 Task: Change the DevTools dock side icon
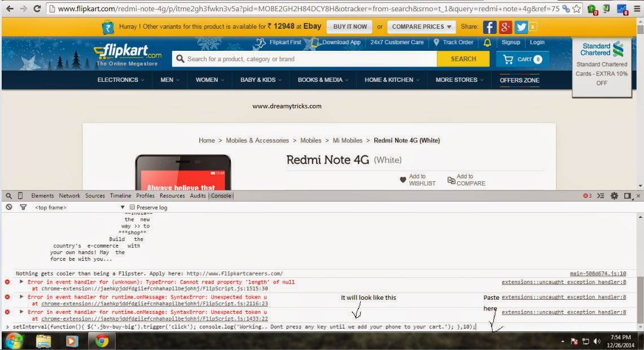tap(627, 196)
